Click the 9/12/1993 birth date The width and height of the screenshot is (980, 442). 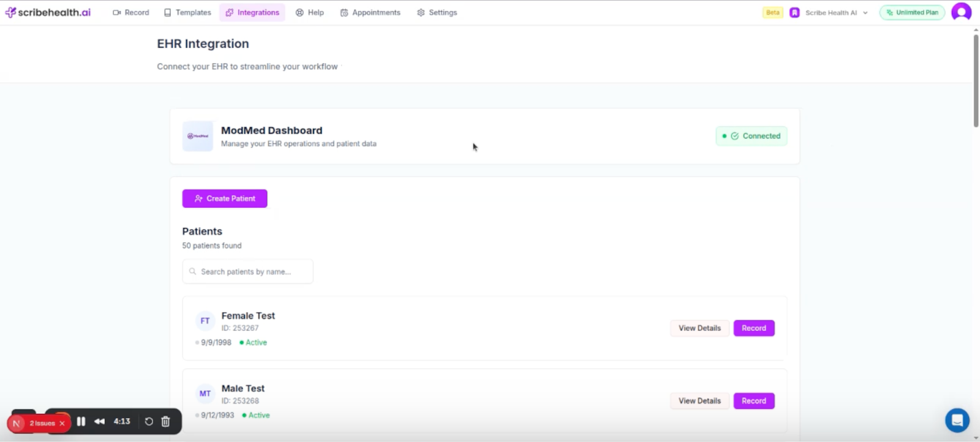tap(217, 415)
